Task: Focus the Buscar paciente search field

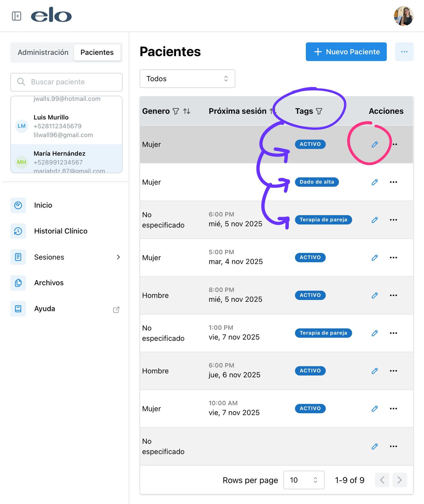Action: tap(66, 82)
